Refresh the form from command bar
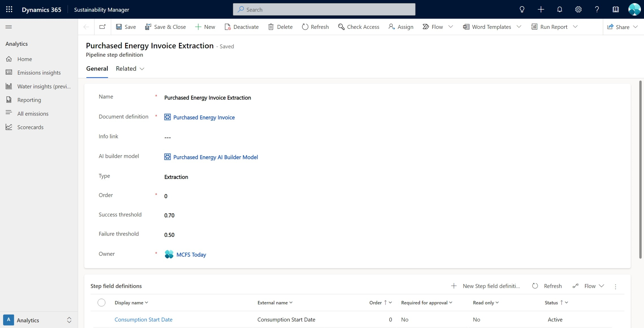Screen dimensions: 644x328 315,27
